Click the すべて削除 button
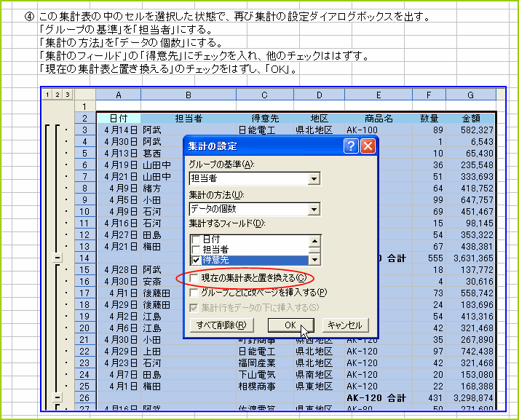Image resolution: width=519 pixels, height=420 pixels. pyautogui.click(x=222, y=325)
